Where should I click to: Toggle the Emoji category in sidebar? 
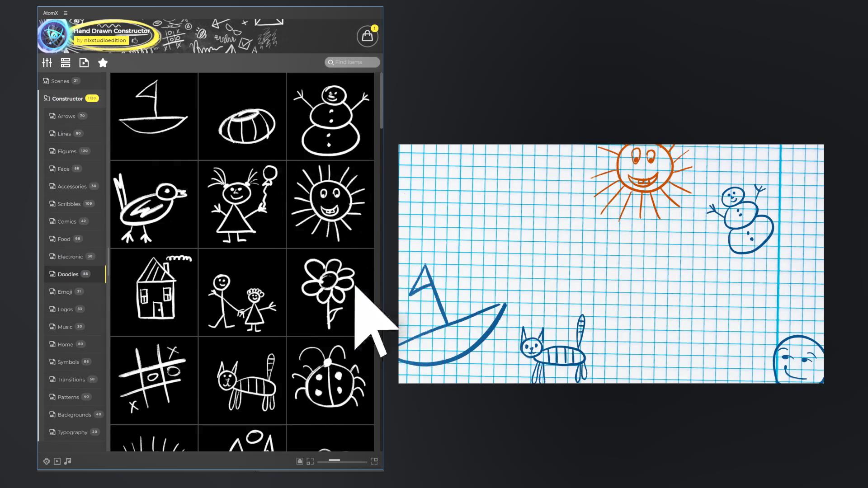(65, 291)
